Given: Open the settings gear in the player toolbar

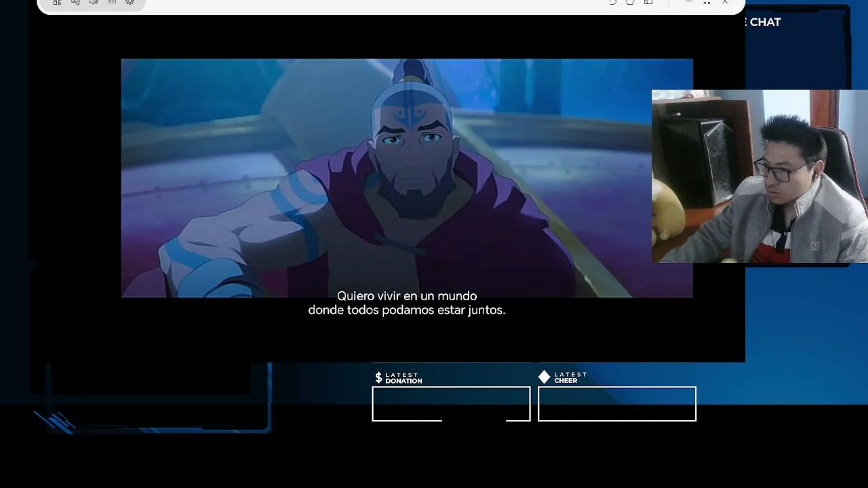Looking at the screenshot, I should click(x=130, y=3).
